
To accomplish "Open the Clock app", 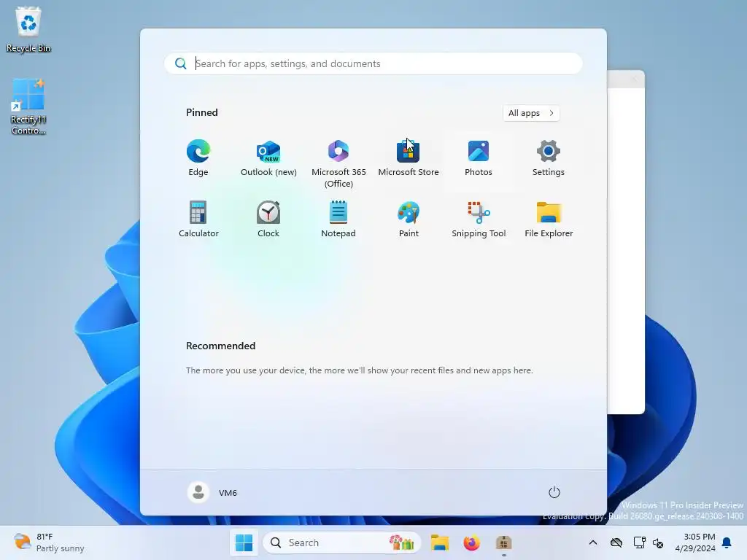I will (x=268, y=219).
